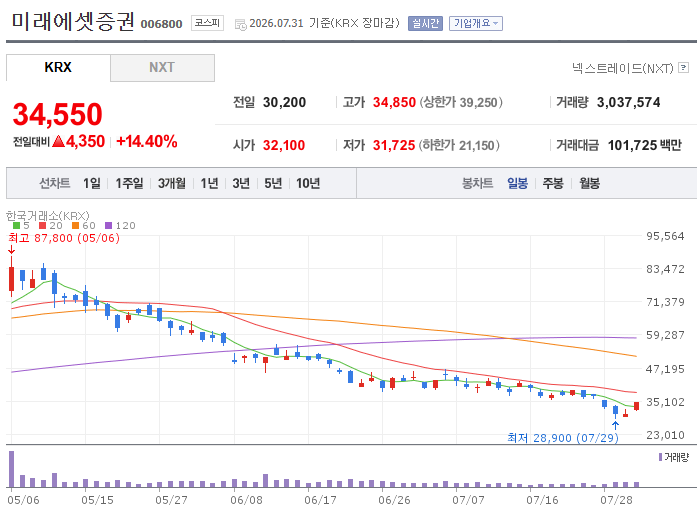Image resolution: width=697 pixels, height=512 pixels.
Task: Click the green 5-day moving average swatch
Action: [x=16, y=226]
